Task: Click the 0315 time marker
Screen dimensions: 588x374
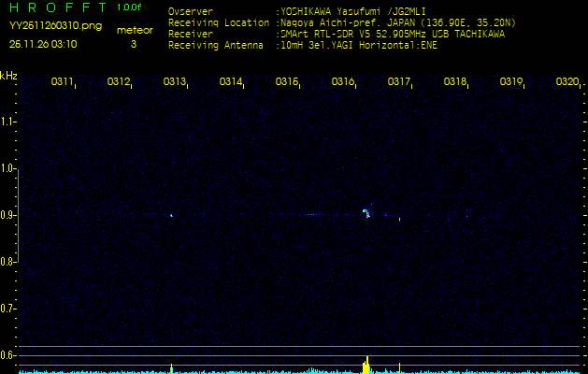Action: tap(286, 81)
